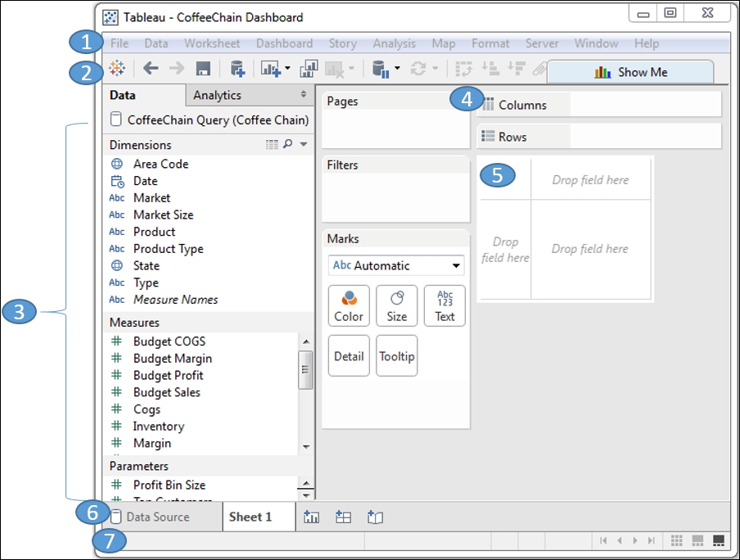Click the Swap rows and columns icon
740x560 pixels.
pyautogui.click(x=463, y=69)
